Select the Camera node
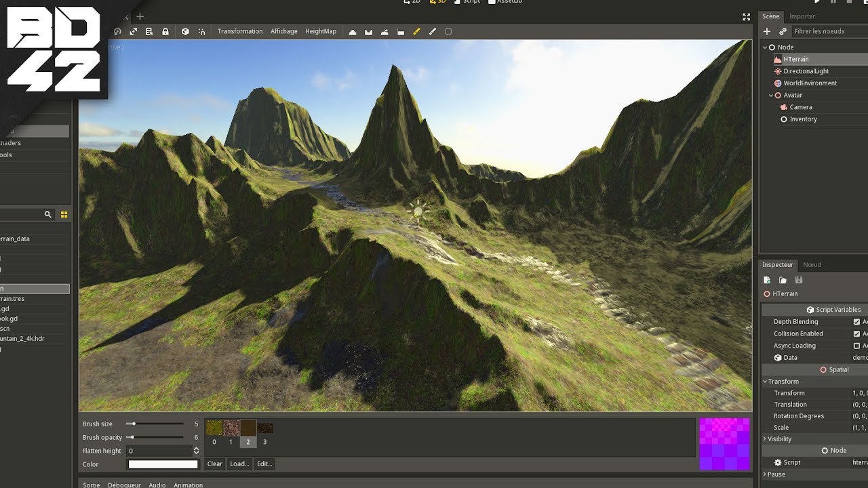This screenshot has height=488, width=868. tap(801, 107)
